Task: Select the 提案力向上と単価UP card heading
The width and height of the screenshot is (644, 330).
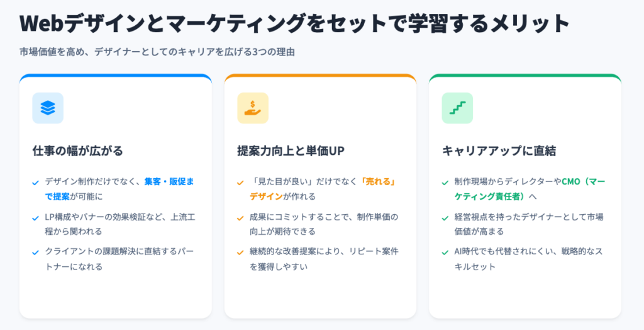Action: point(290,151)
